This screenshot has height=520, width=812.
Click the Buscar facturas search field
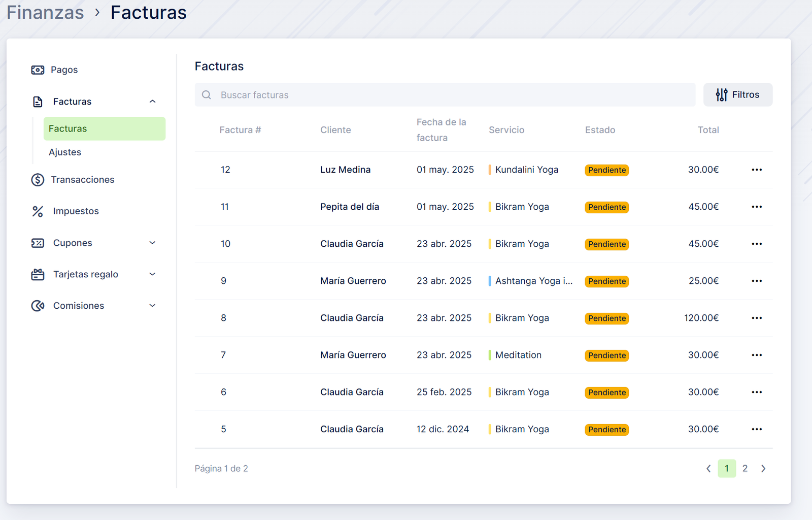pyautogui.click(x=445, y=95)
